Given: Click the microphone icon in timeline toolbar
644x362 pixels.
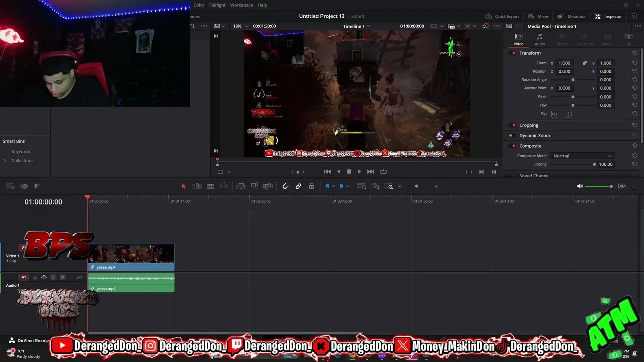Looking at the screenshot, I should pos(36,186).
